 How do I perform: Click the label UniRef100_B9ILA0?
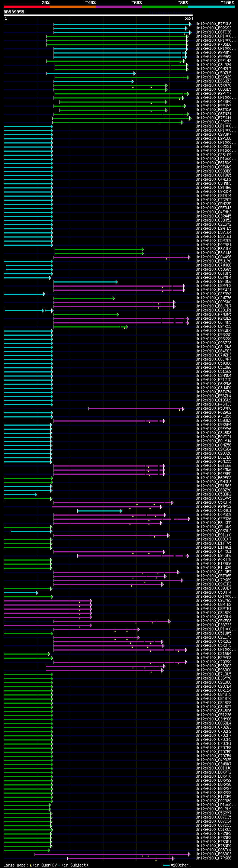tap(213, 535)
